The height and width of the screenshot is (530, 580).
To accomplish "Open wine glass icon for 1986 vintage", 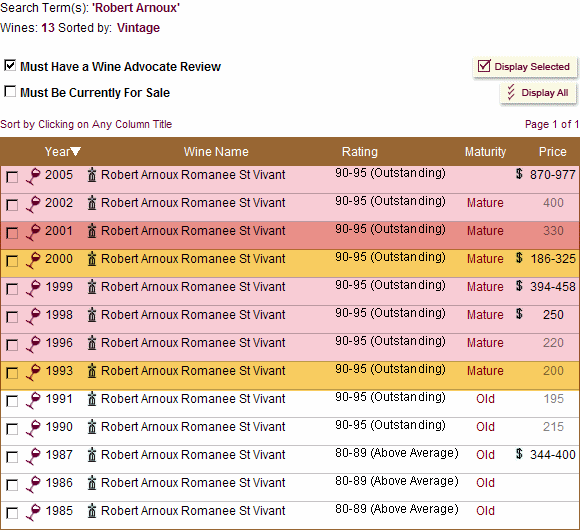I will point(33,485).
